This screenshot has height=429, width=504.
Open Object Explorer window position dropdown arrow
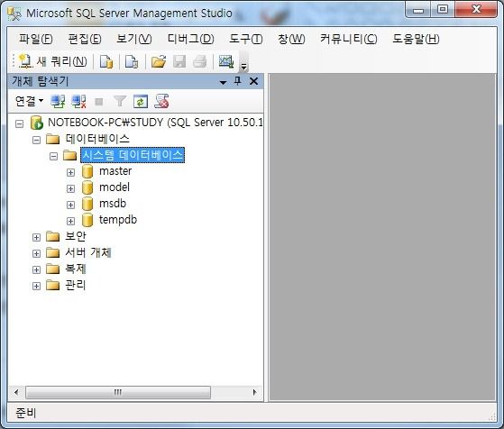(223, 83)
